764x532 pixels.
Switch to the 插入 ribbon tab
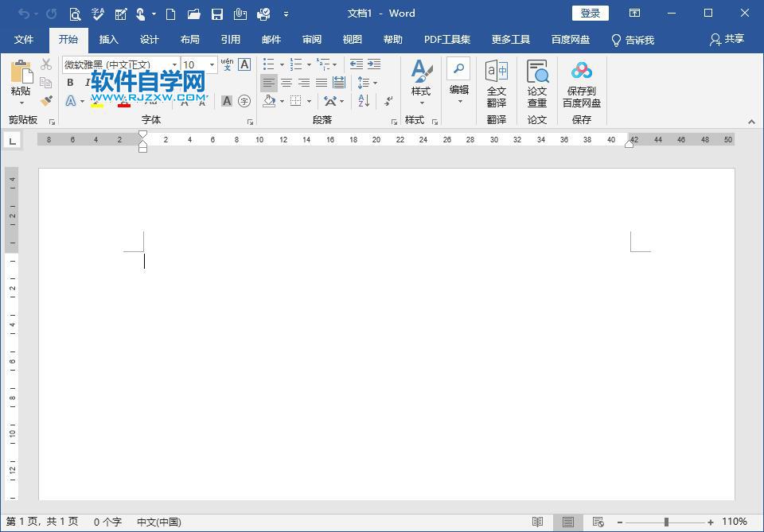tap(108, 39)
